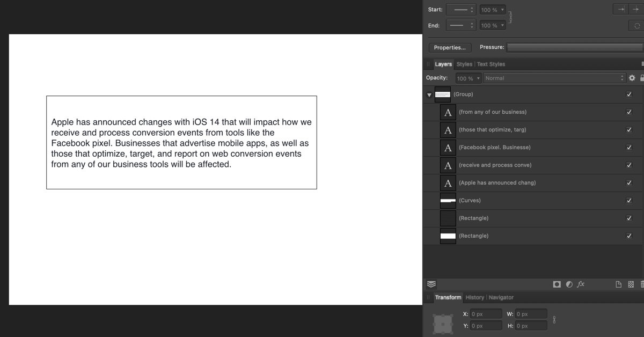Open the Normal blend mode dropdown

(x=555, y=78)
